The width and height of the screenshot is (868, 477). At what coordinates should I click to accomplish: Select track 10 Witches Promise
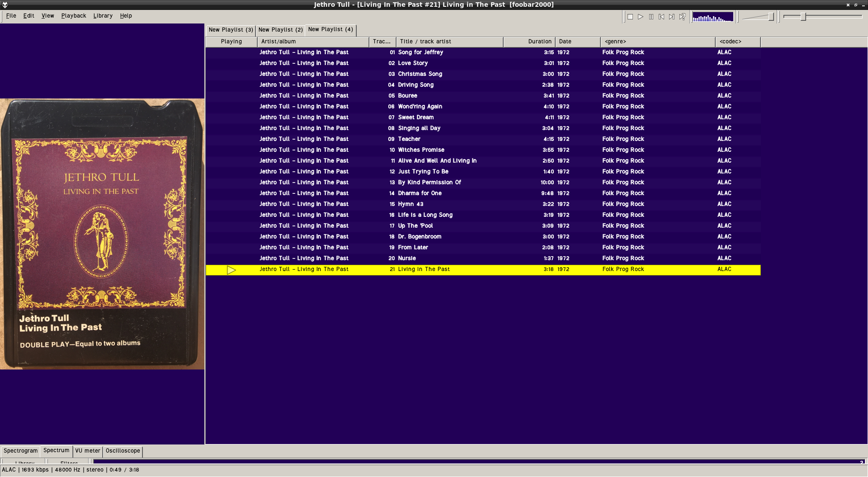click(x=483, y=150)
